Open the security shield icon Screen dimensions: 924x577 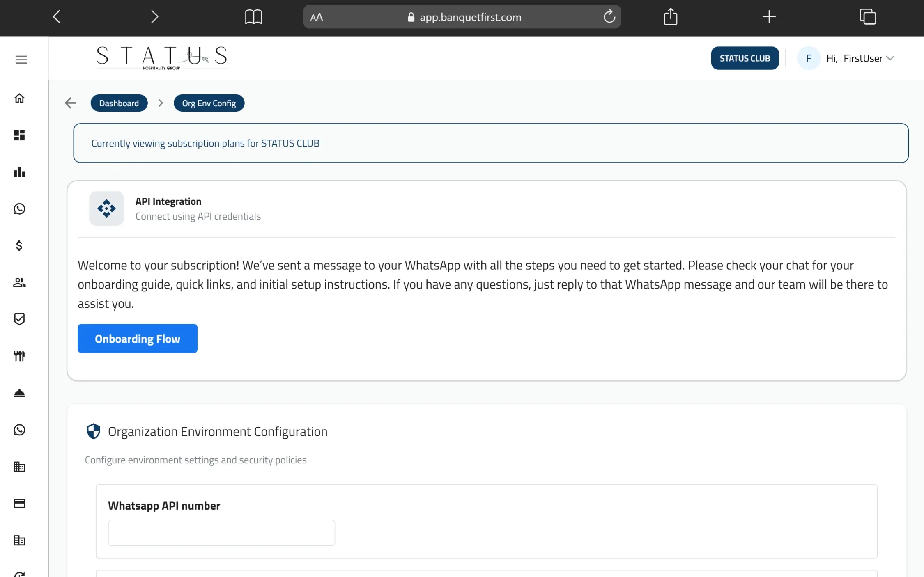pyautogui.click(x=19, y=319)
